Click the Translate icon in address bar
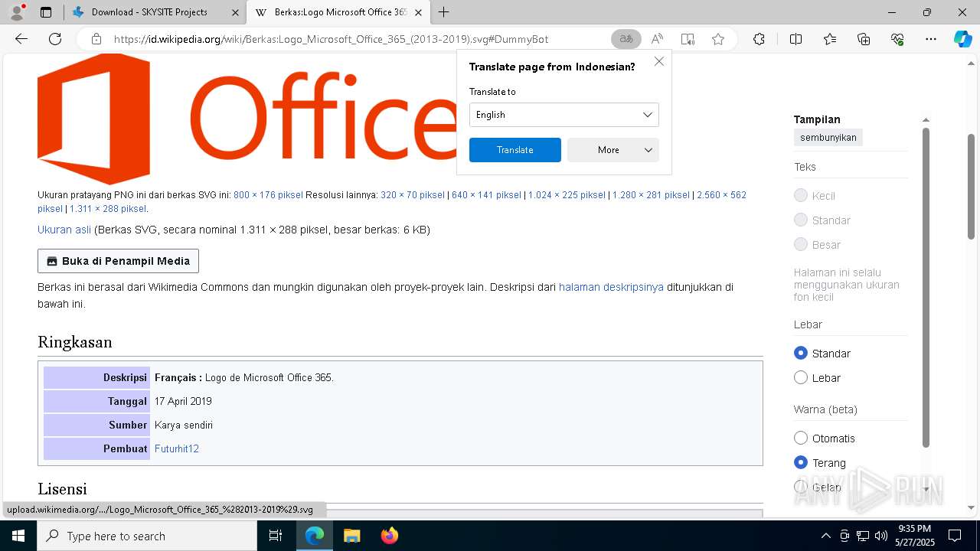This screenshot has height=551, width=980. (x=626, y=39)
